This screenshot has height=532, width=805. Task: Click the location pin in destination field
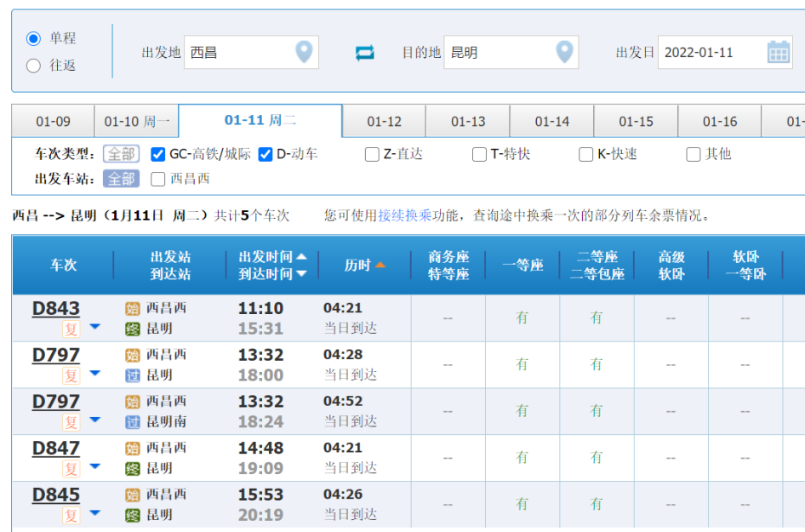click(x=564, y=52)
